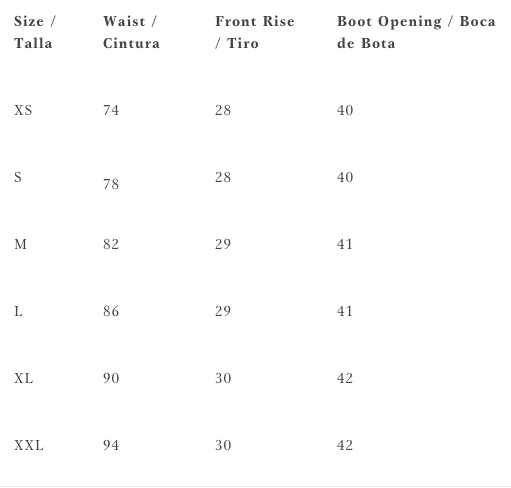
Task: Click waist value 82 in M row
Action: tap(111, 244)
